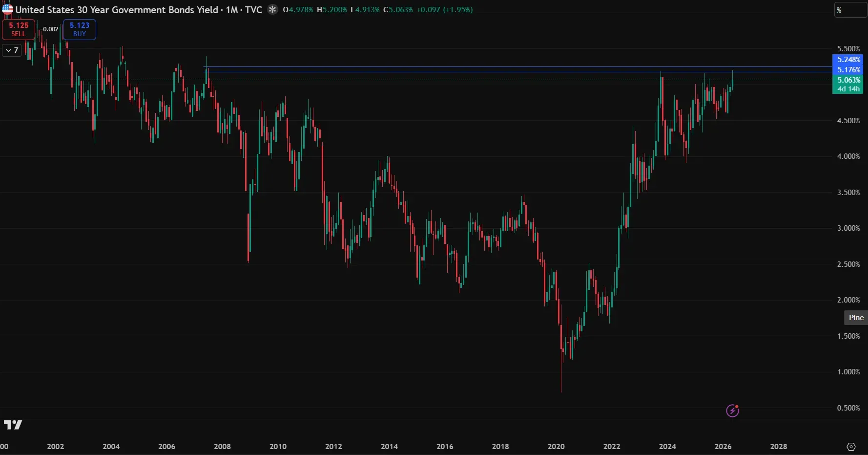868x455 pixels.
Task: Click the BUY 5.123 button
Action: coord(80,29)
